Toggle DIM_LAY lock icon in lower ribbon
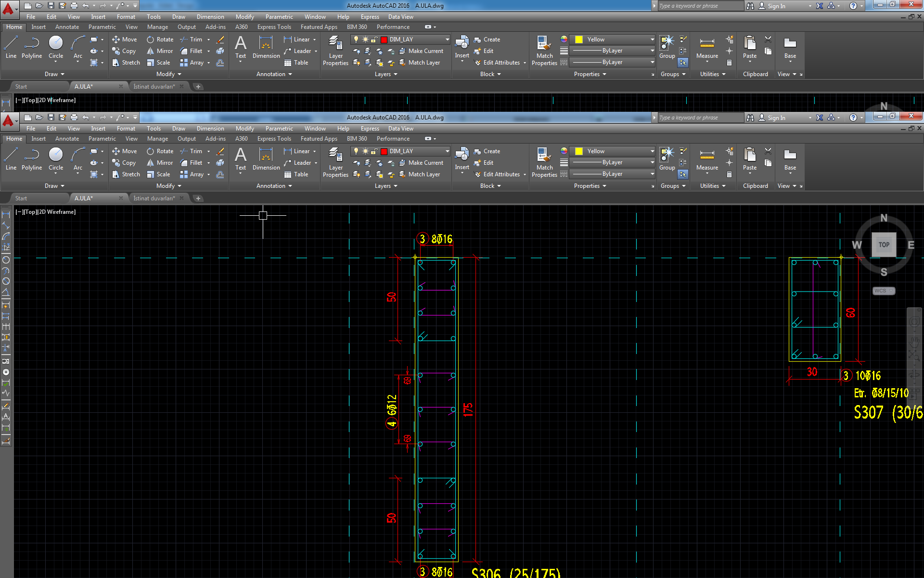Viewport: 924px width, 578px height. (x=374, y=151)
